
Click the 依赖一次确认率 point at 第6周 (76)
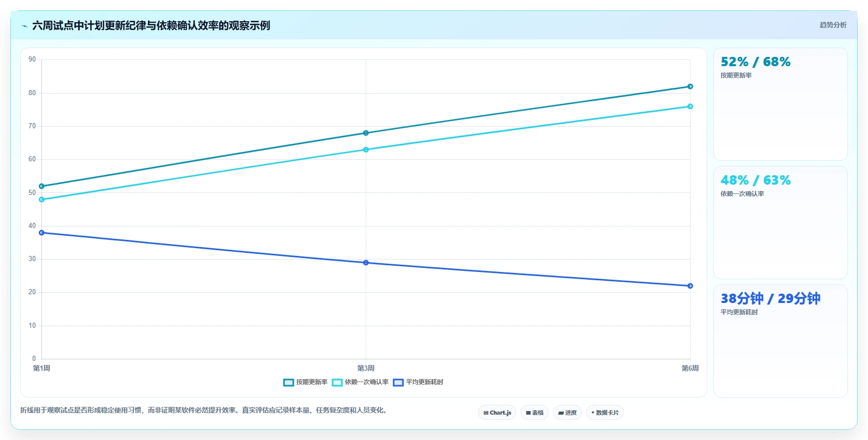point(690,107)
